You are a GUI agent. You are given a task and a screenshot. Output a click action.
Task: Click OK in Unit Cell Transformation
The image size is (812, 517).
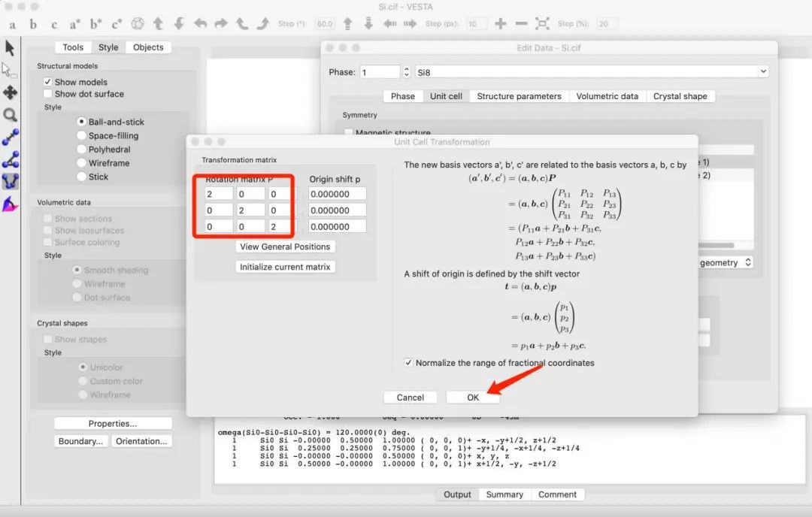(x=473, y=397)
